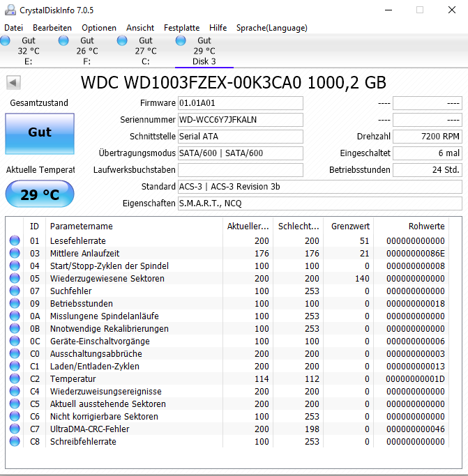
Task: Click the ID column header
Action: (34, 227)
